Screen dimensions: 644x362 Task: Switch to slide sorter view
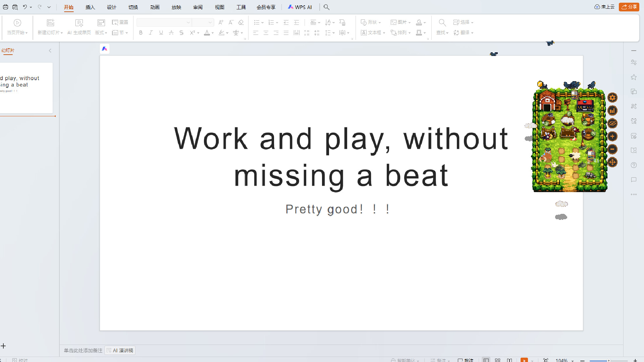[497, 360]
